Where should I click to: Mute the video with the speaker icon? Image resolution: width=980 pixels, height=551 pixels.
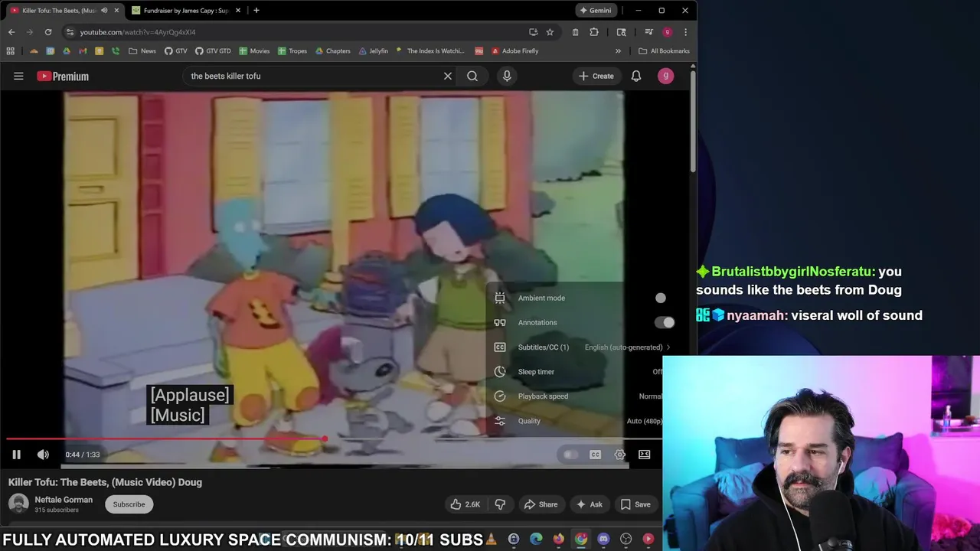point(43,455)
